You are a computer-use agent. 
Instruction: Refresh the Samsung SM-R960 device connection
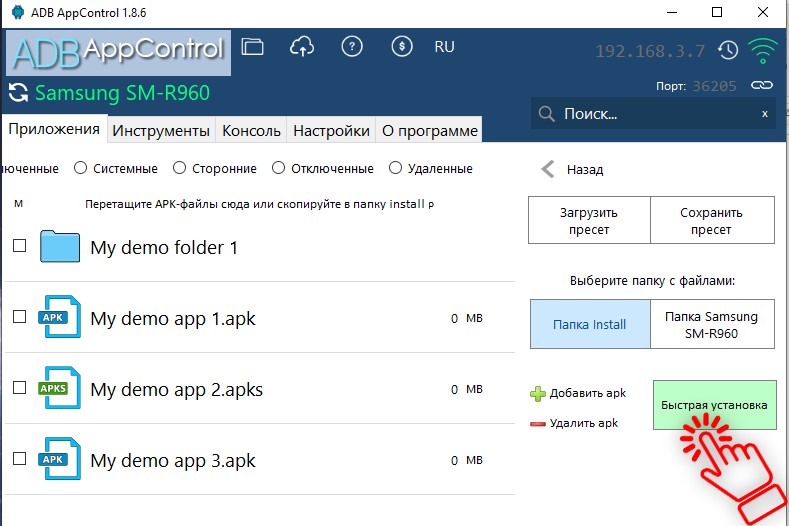click(x=18, y=94)
